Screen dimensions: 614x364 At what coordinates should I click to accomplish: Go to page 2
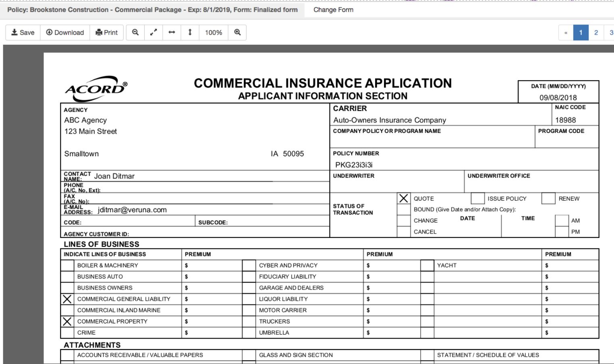coord(596,33)
